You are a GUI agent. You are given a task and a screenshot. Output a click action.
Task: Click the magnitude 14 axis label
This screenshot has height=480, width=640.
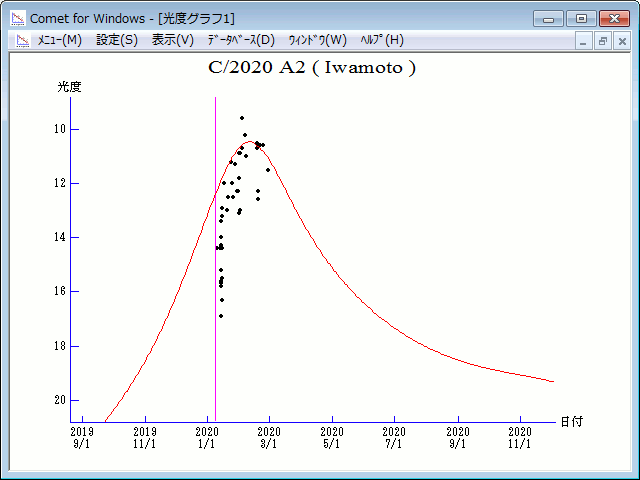60,237
